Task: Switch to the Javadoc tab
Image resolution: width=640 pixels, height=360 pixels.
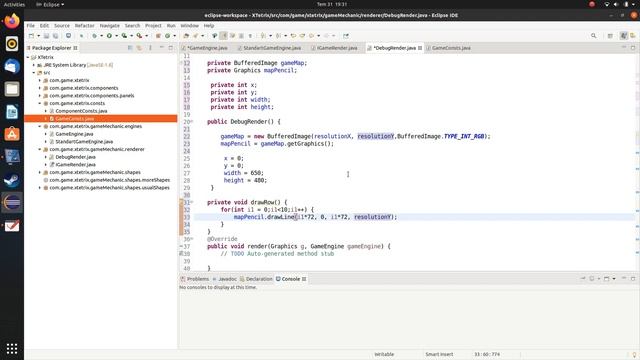Action: [224, 279]
